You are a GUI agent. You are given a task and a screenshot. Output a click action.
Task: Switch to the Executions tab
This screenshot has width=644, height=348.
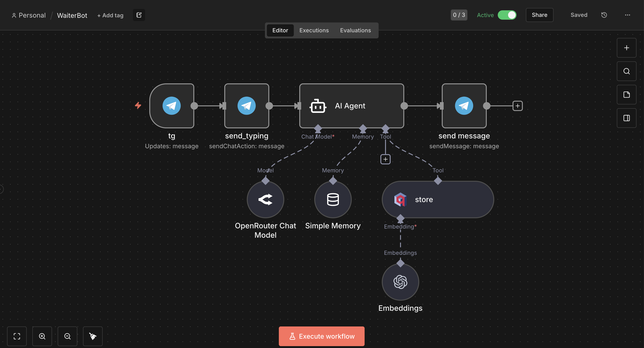pyautogui.click(x=314, y=30)
